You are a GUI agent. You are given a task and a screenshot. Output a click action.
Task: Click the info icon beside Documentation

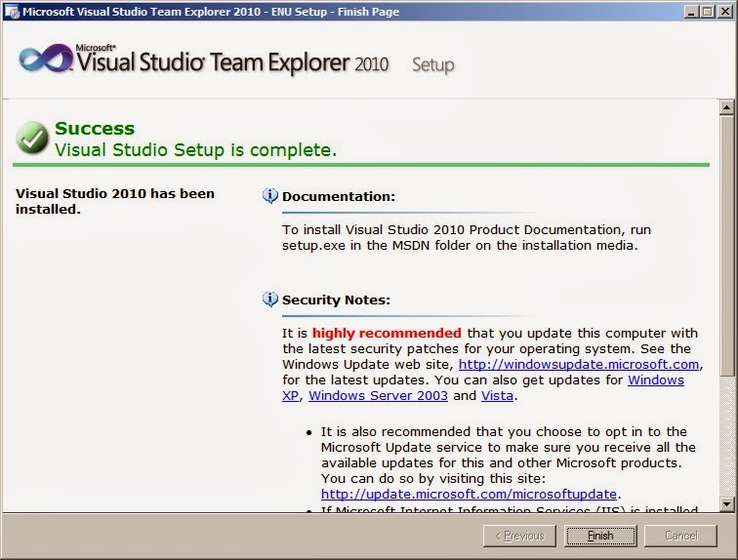tap(270, 195)
